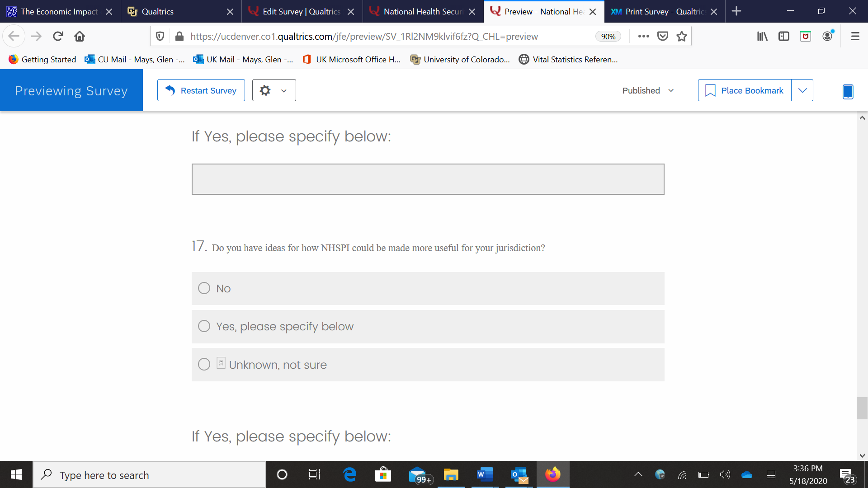Click the Restart Survey button
The height and width of the screenshot is (488, 868).
201,90
